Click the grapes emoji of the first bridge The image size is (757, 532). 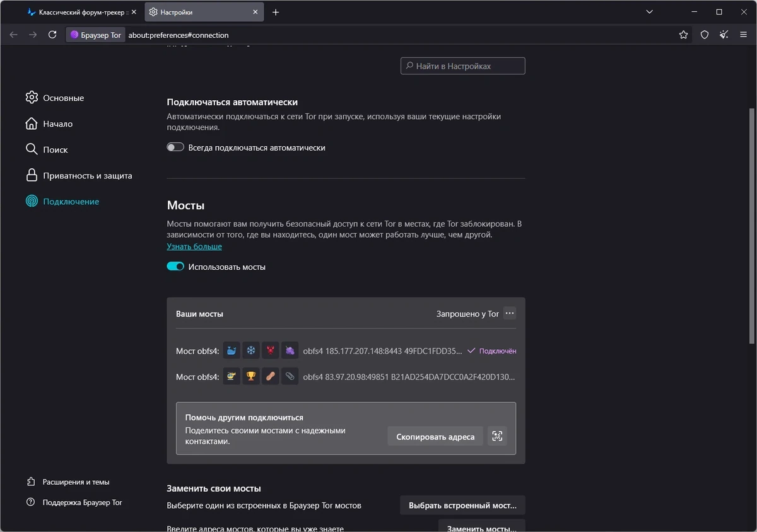tap(290, 351)
